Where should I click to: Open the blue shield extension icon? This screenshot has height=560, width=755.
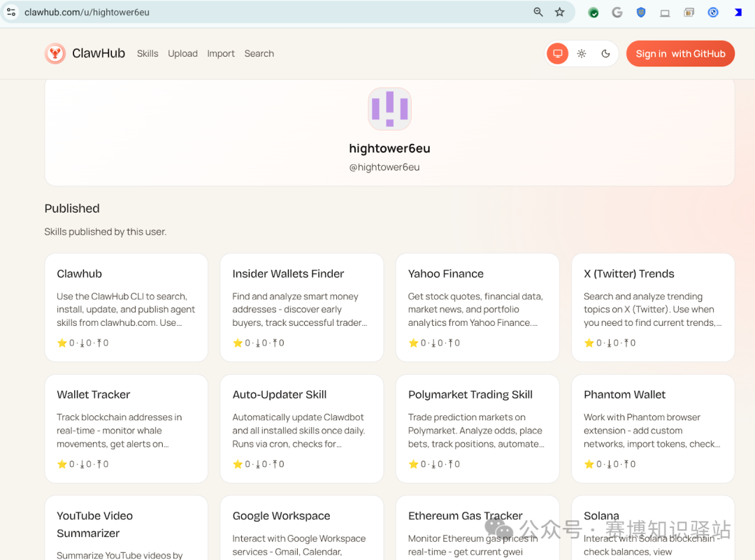(x=641, y=13)
